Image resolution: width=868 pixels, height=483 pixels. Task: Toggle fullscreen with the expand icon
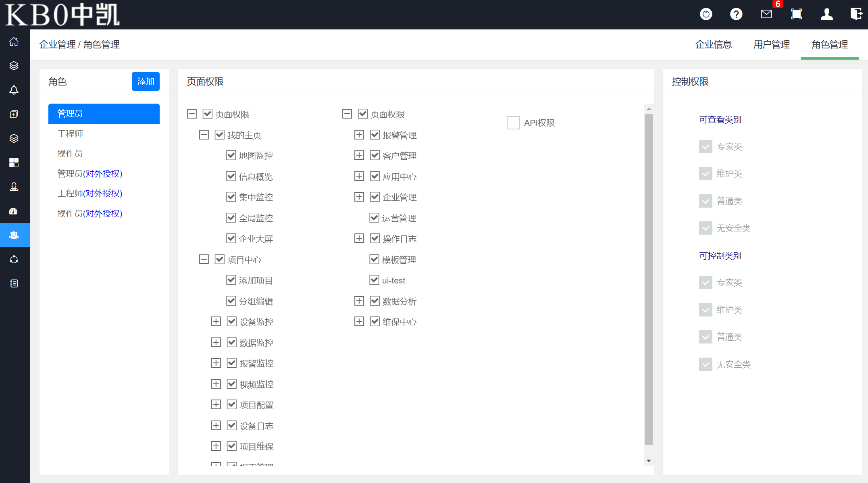(x=796, y=14)
